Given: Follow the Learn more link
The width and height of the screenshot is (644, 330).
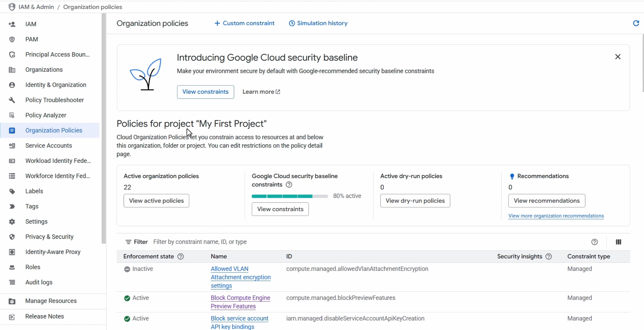Looking at the screenshot, I should point(261,92).
